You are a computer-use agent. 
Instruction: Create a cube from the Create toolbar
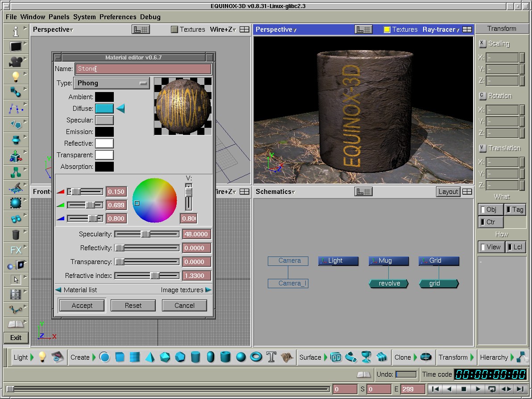click(120, 357)
